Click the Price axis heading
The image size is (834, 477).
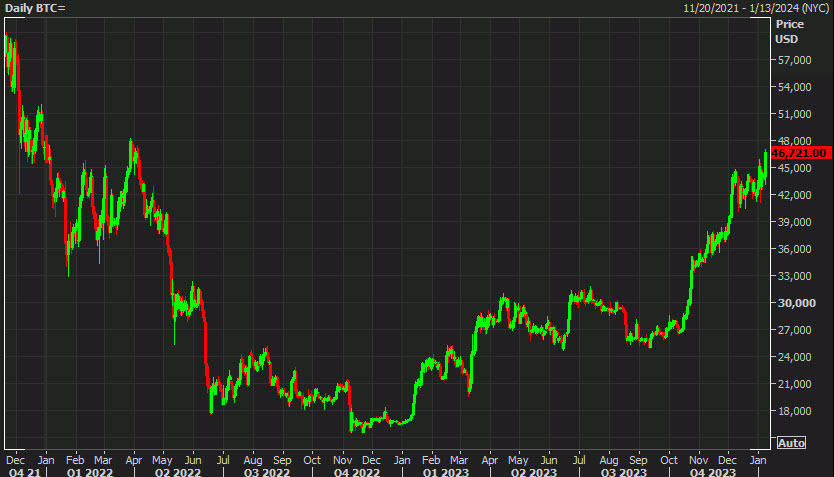coord(789,24)
